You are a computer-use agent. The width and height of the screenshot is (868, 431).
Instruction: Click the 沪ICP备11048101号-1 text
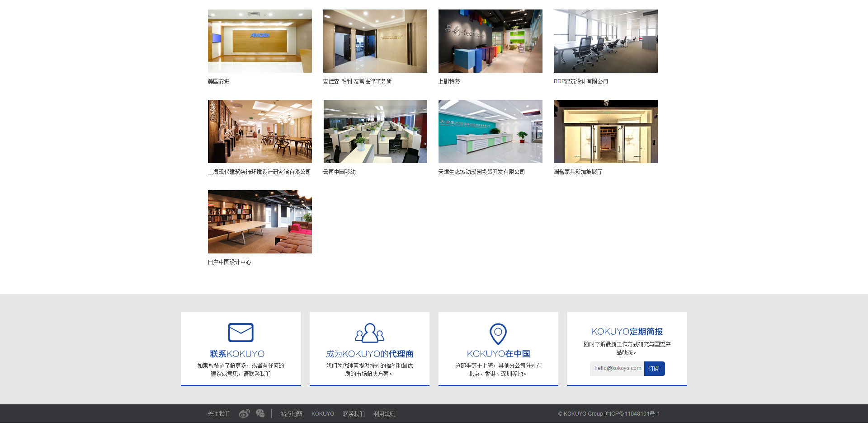point(632,414)
